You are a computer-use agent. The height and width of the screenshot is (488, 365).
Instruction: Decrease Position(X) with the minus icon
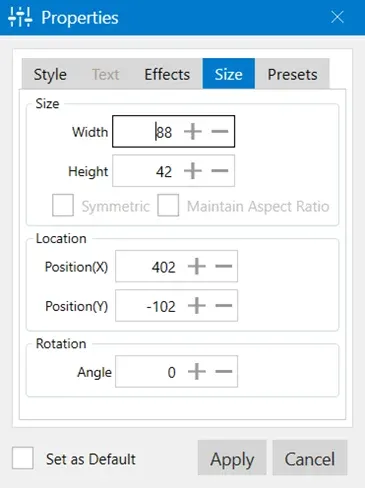point(224,266)
